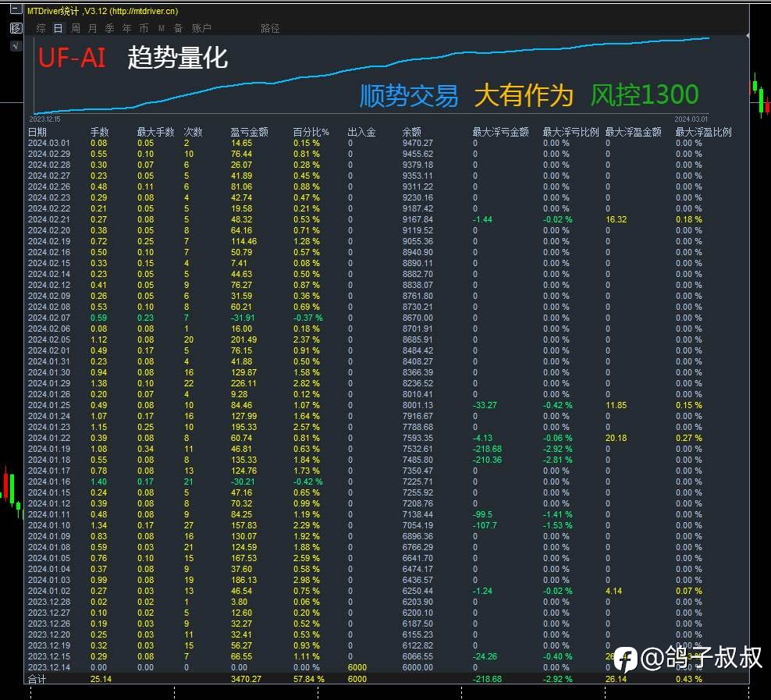Click the -30.21 loss amount
The height and width of the screenshot is (700, 771).
tap(243, 481)
